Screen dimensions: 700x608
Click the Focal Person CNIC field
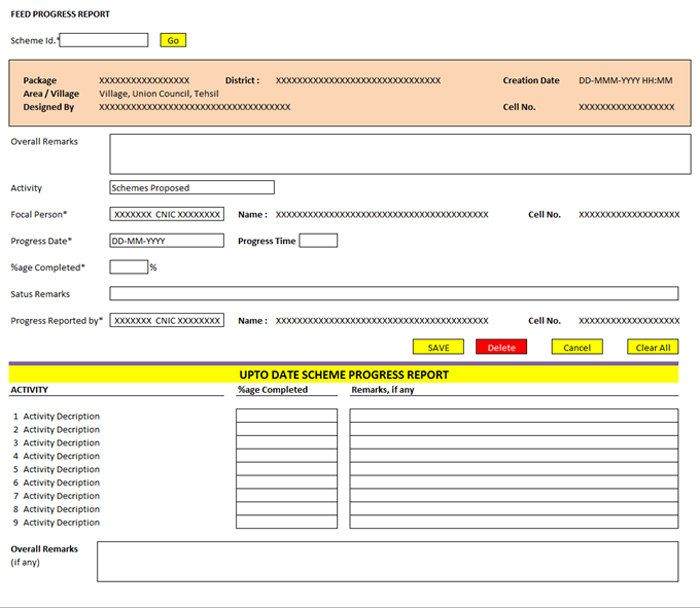[167, 214]
